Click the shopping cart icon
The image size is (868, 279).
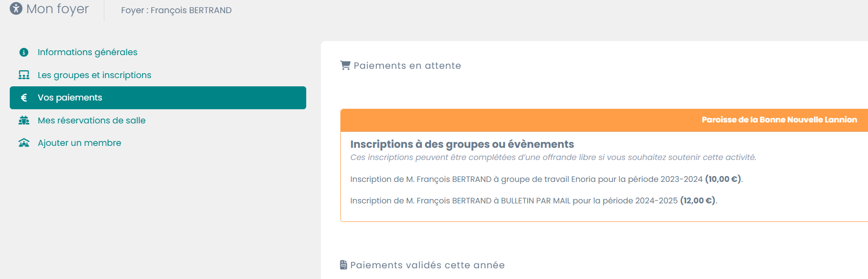pos(345,65)
